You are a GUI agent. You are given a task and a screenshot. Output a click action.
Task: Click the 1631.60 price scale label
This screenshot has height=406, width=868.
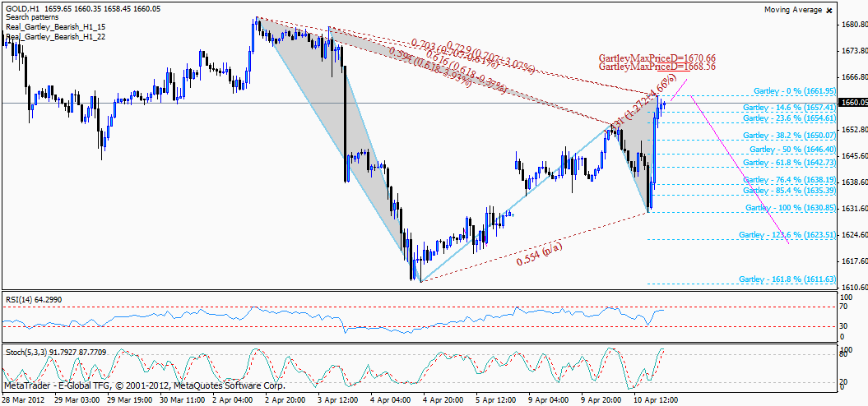tap(854, 209)
